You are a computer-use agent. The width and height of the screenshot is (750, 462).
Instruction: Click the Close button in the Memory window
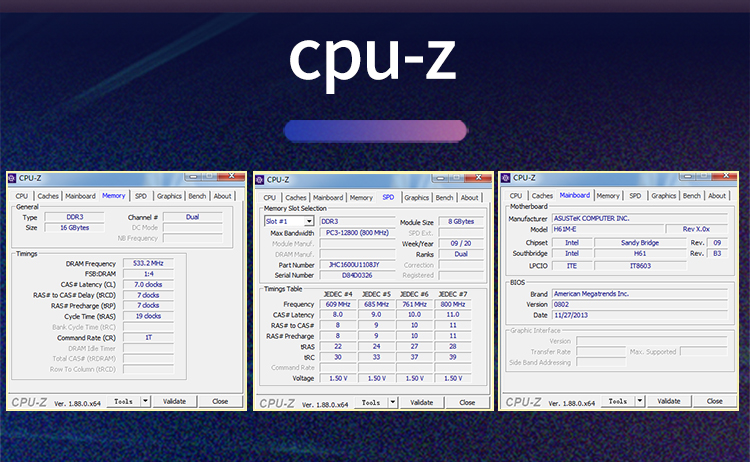coord(220,401)
